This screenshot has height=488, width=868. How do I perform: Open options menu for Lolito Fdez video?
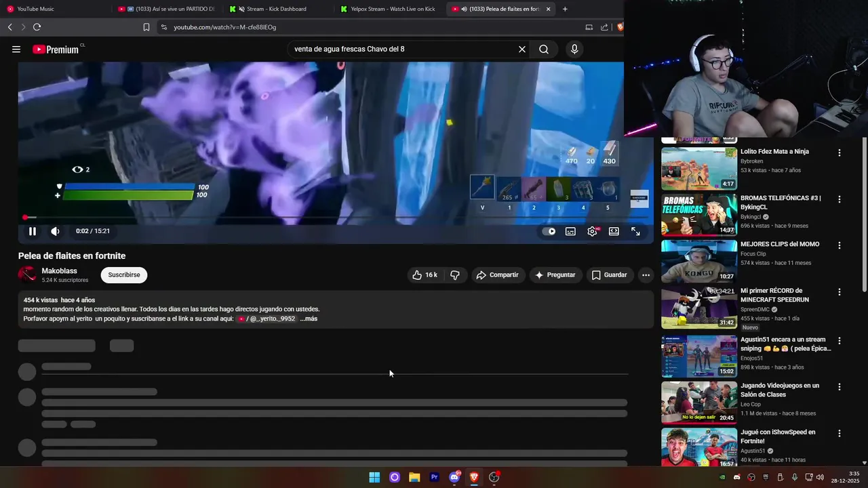click(840, 153)
